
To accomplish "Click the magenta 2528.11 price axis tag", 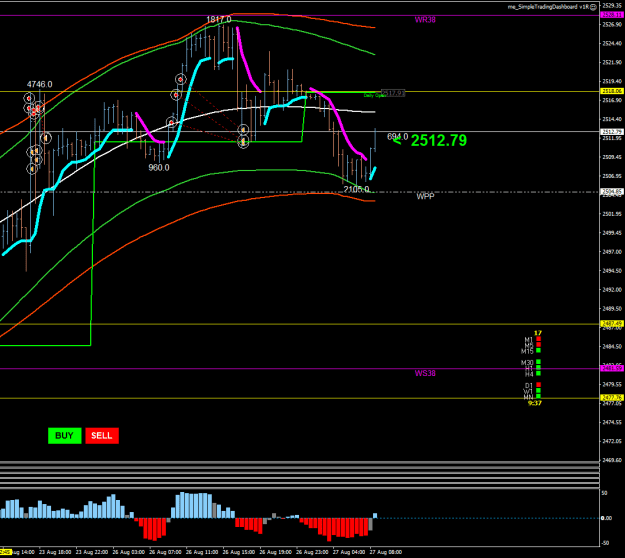I will pos(612,15).
